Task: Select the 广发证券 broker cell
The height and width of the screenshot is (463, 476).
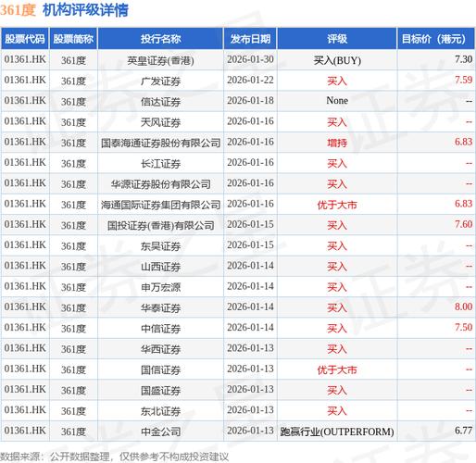Action: 160,81
